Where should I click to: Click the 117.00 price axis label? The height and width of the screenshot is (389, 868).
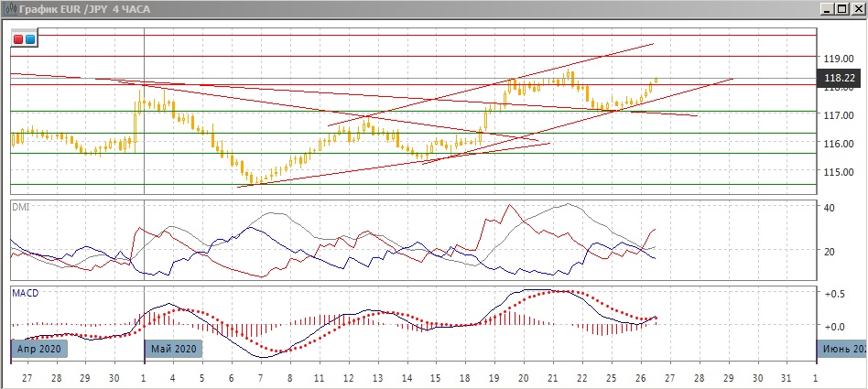838,115
